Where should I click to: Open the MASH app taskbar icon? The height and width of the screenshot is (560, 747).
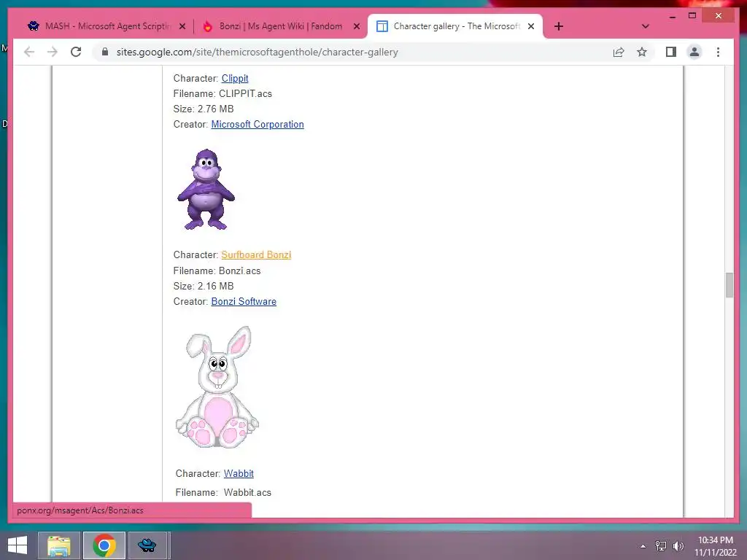147,545
